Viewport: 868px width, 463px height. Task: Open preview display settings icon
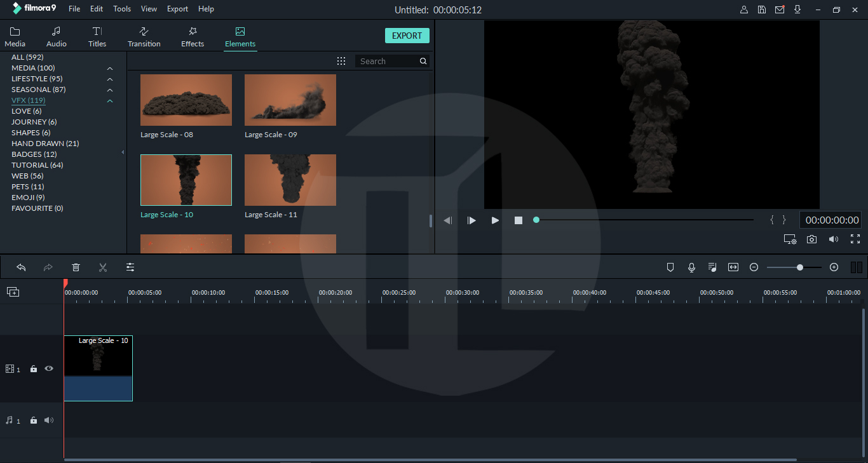[790, 239]
